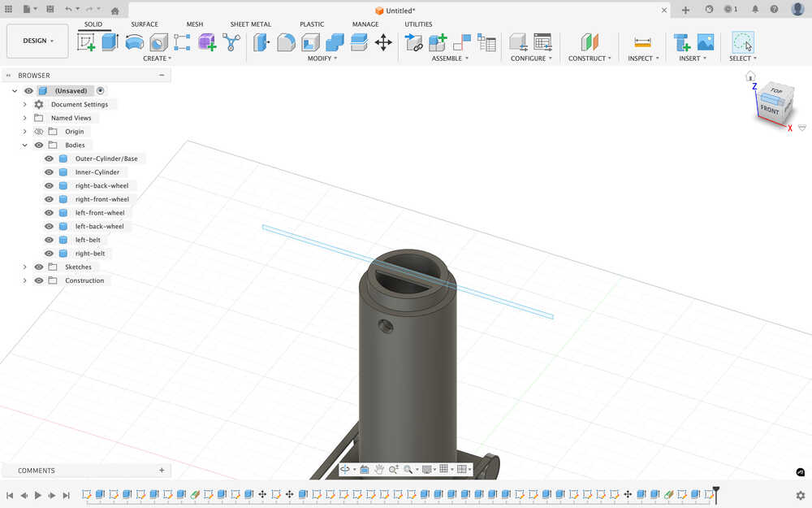The width and height of the screenshot is (812, 508).
Task: Select the Extrude tool icon
Action: pos(110,42)
